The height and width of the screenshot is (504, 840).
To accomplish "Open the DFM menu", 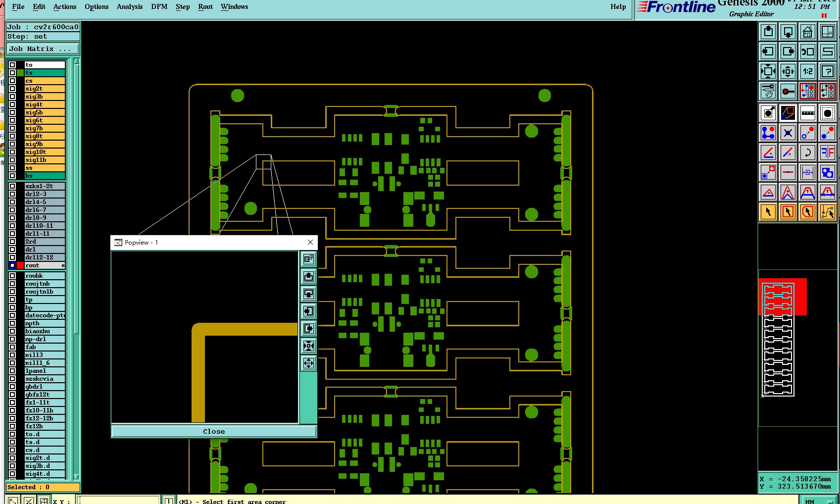I will 159,6.
